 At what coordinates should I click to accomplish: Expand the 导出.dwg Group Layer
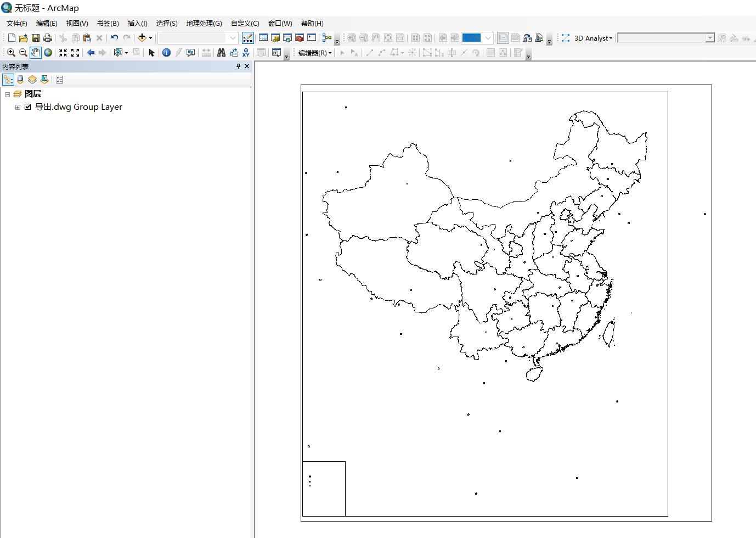(18, 107)
